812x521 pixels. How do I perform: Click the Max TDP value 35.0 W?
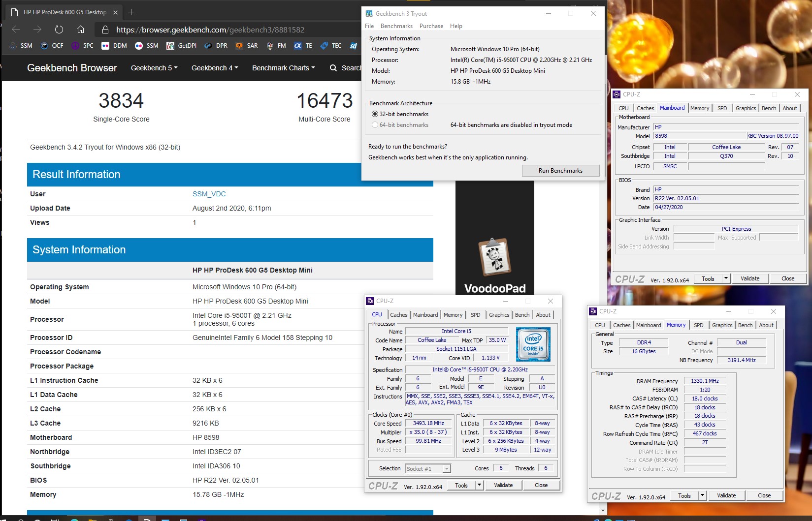click(x=497, y=340)
